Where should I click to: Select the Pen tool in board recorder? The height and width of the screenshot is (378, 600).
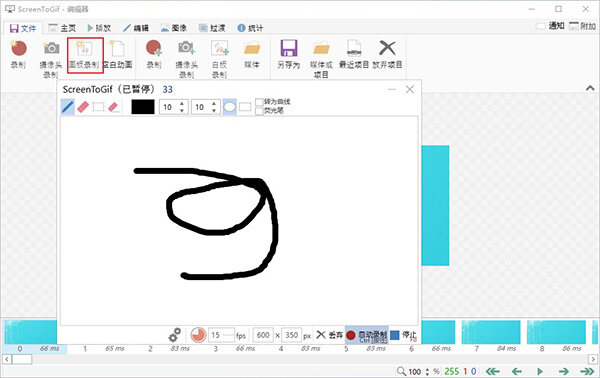(x=68, y=107)
